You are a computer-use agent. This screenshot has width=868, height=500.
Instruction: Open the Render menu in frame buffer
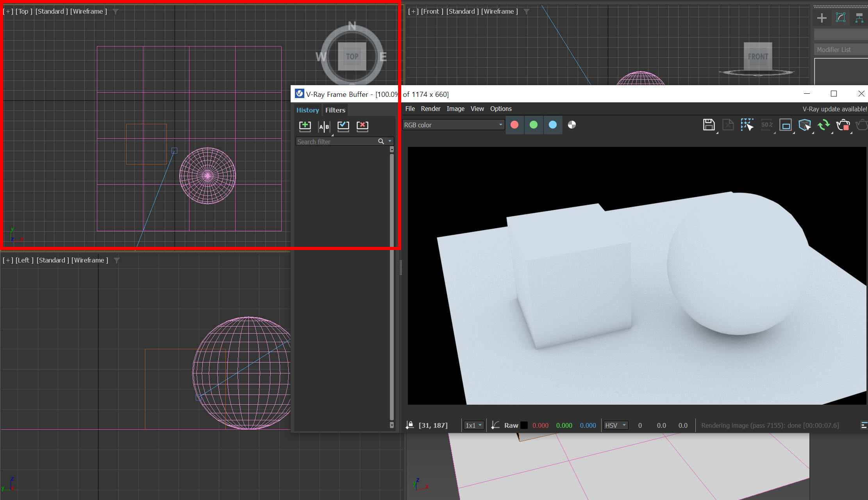tap(430, 109)
